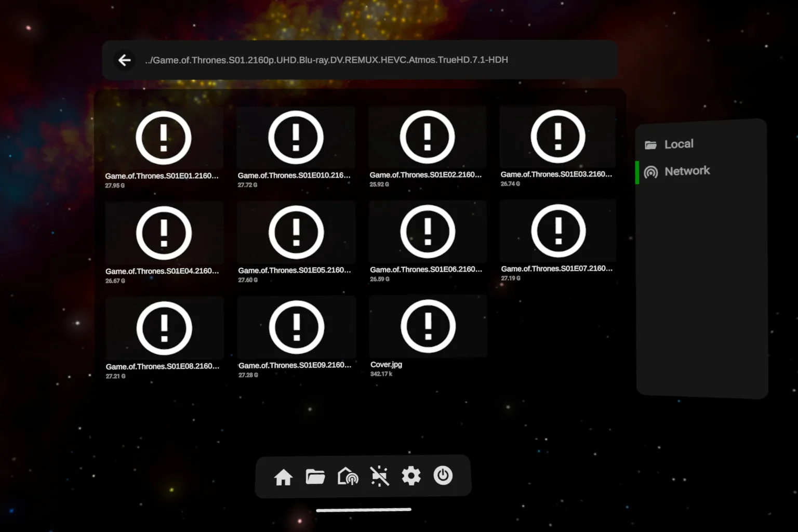Open the Cover.jpg thumbnail
The width and height of the screenshot is (798, 532).
[x=428, y=327]
